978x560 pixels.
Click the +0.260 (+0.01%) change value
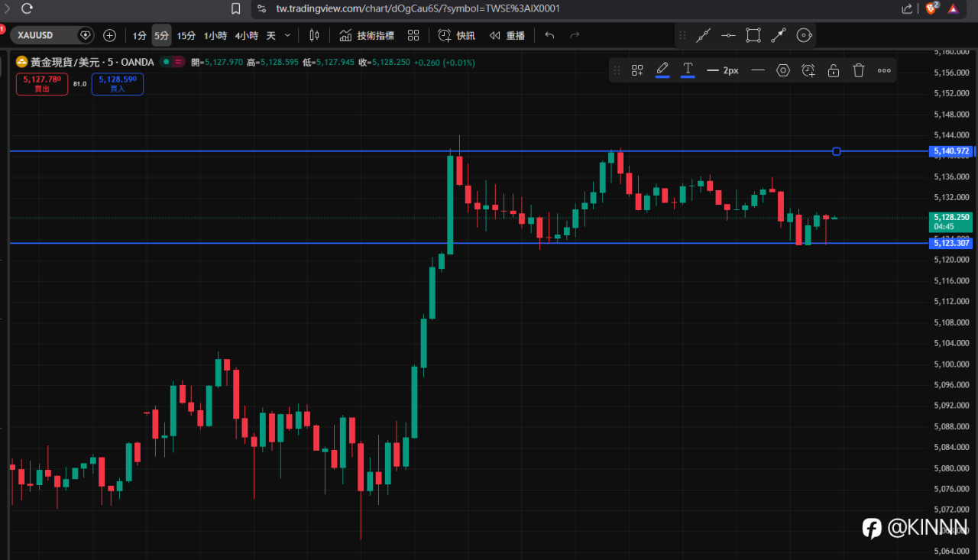(445, 62)
